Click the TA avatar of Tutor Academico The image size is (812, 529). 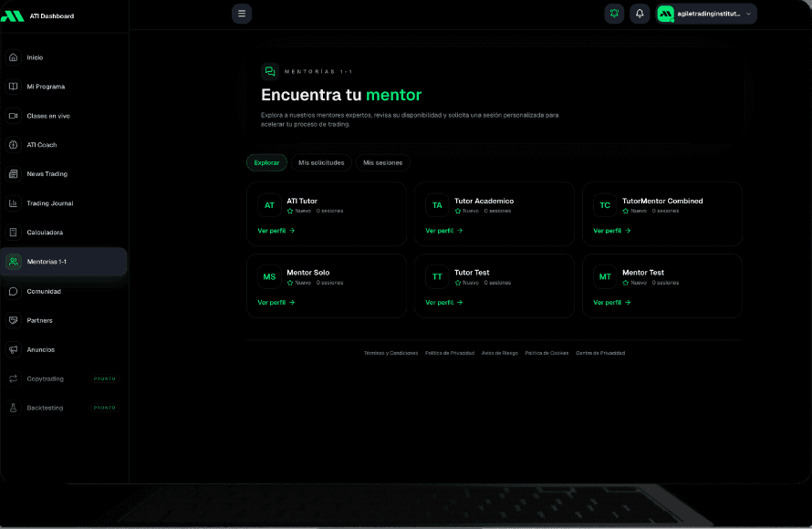pyautogui.click(x=437, y=205)
